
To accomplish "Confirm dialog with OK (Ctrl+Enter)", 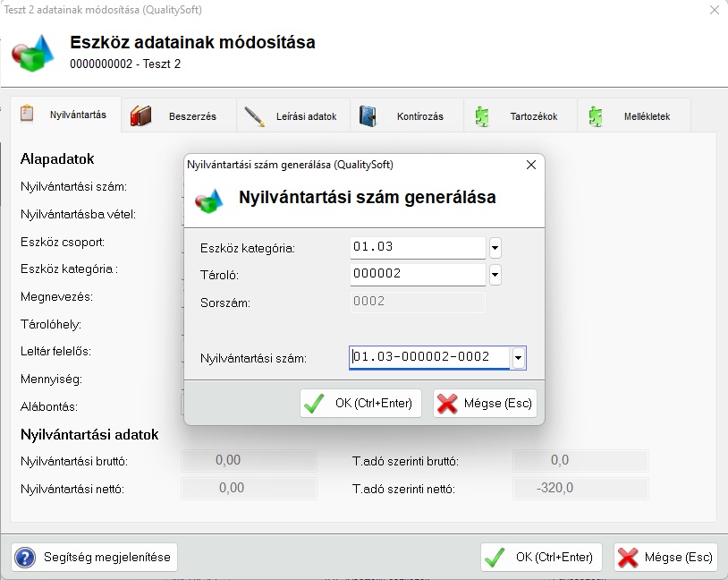I will (360, 403).
